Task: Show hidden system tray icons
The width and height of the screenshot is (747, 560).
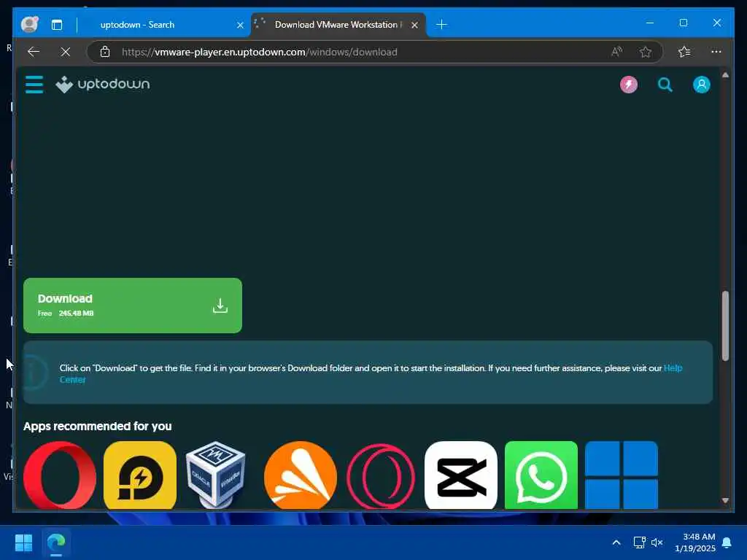Action: 616,542
